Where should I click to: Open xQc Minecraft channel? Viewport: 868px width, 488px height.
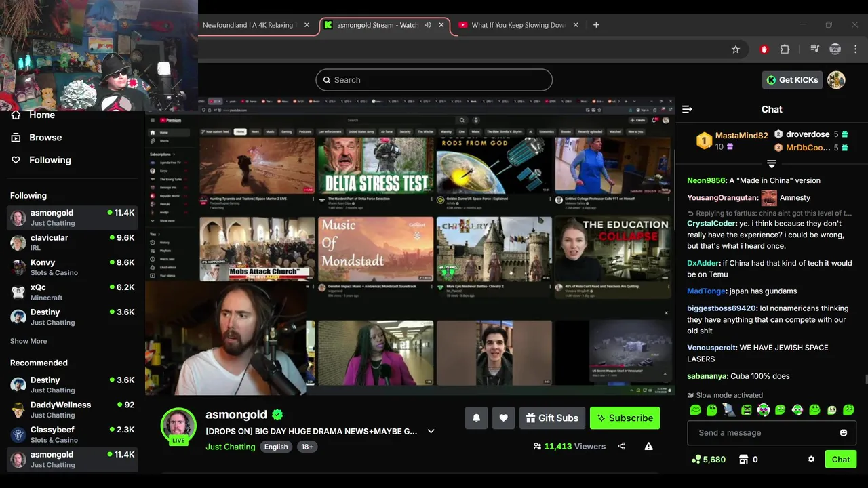click(x=73, y=292)
